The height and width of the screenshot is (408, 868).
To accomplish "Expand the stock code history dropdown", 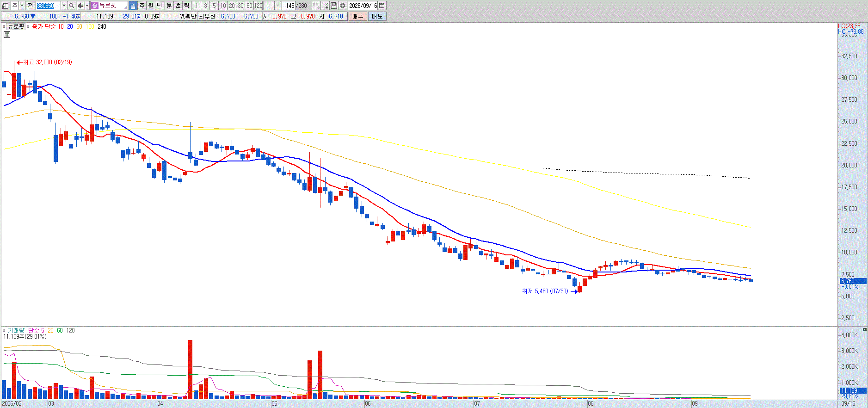I will [64, 6].
